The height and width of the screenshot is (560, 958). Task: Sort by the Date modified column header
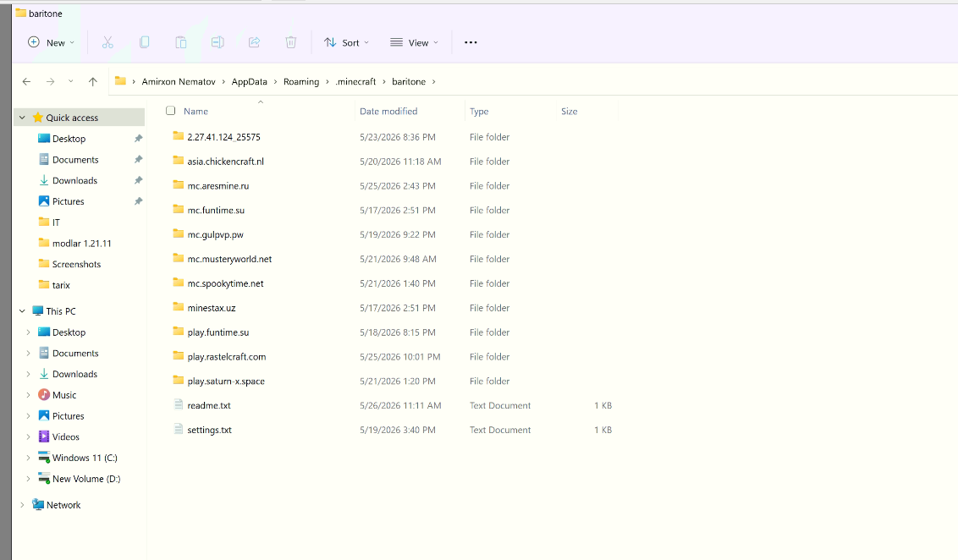click(x=388, y=111)
